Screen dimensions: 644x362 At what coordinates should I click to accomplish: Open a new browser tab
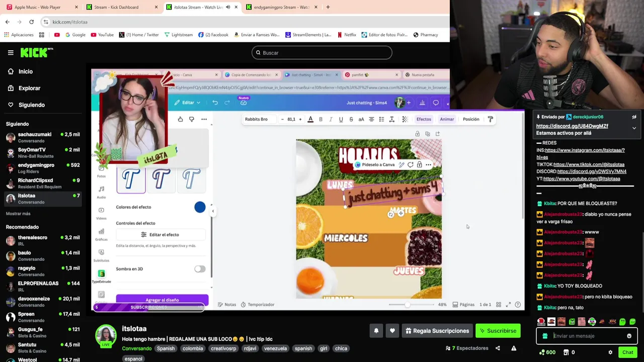[x=328, y=7]
